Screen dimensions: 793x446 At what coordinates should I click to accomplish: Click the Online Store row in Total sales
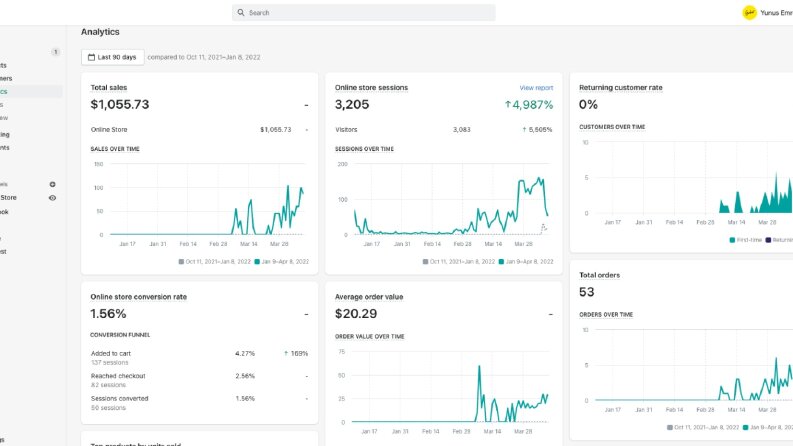200,129
